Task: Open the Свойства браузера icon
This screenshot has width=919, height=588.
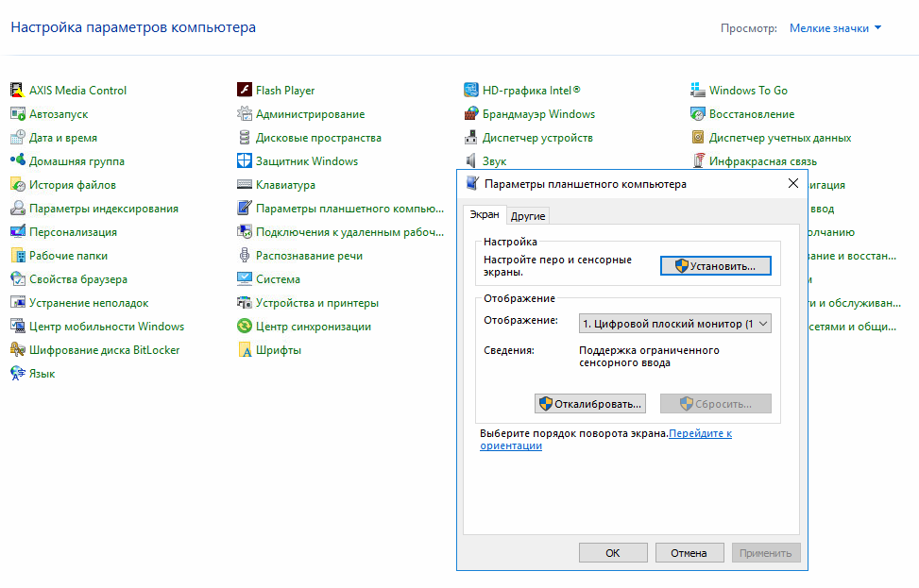Action: pos(17,278)
